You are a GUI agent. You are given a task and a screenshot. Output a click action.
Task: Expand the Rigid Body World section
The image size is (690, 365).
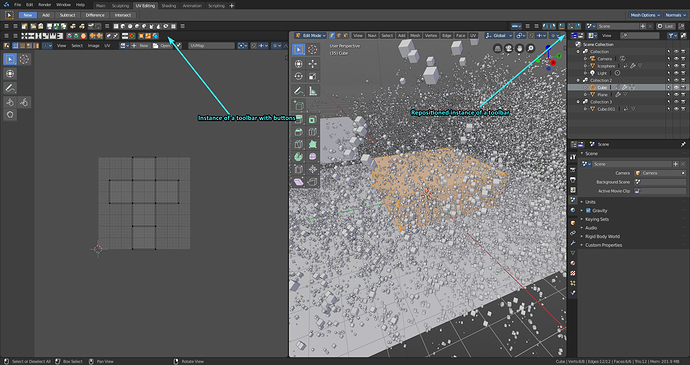pos(602,236)
